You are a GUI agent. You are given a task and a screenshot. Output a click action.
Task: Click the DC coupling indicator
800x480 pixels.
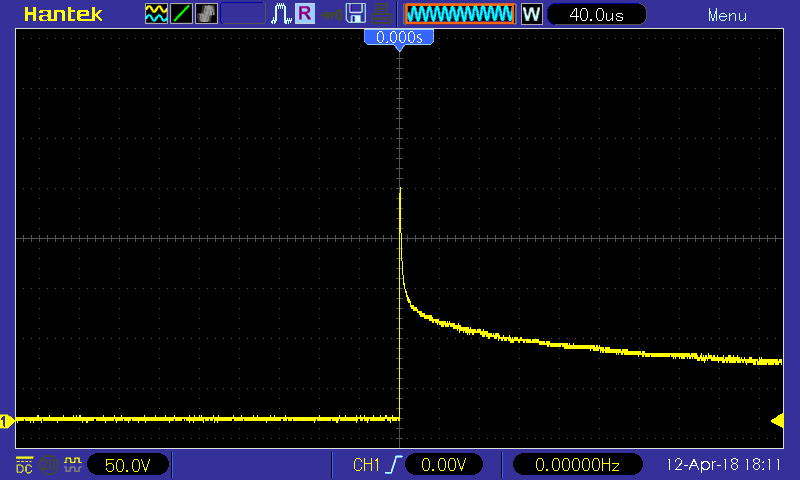click(24, 464)
